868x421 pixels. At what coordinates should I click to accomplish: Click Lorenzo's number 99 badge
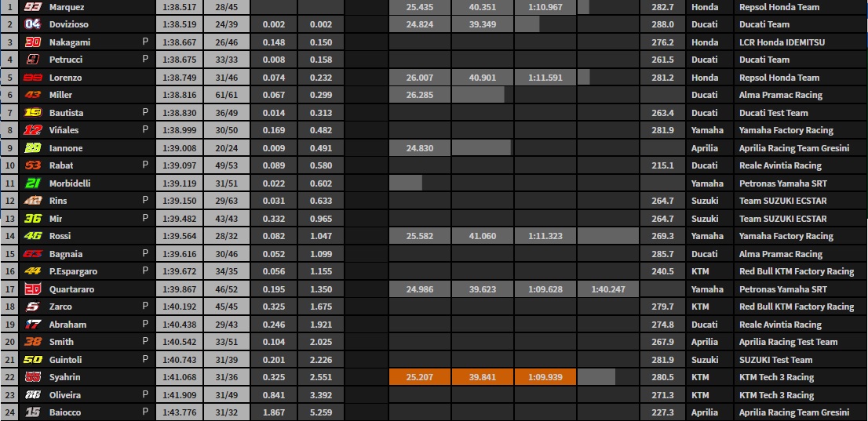[33, 78]
